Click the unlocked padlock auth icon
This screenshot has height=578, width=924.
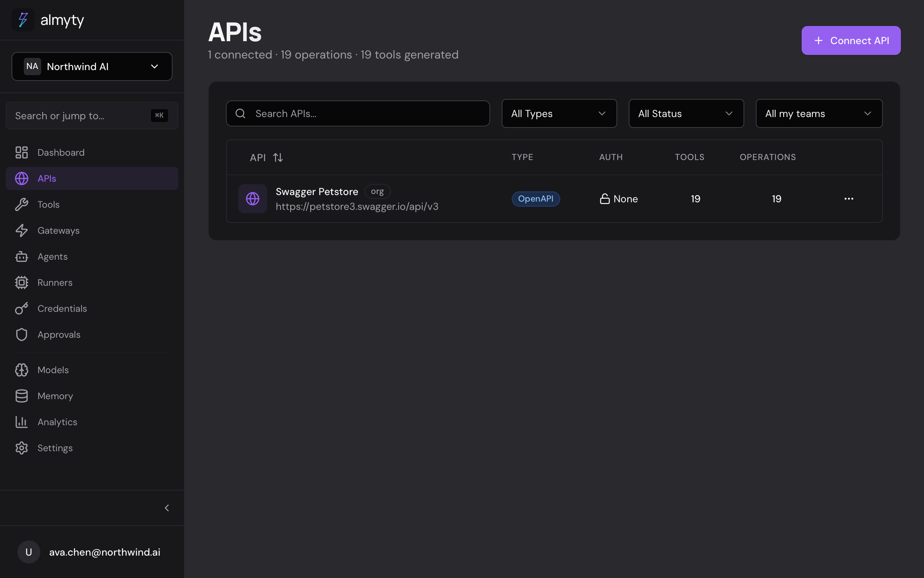tap(605, 199)
